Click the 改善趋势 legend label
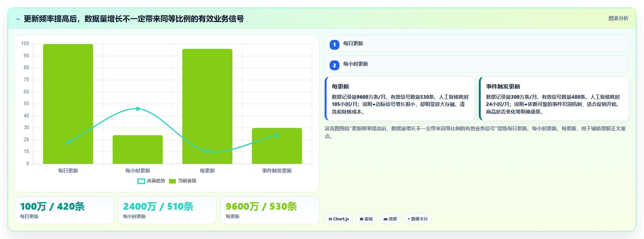Image resolution: width=644 pixels, height=239 pixels. [156, 181]
